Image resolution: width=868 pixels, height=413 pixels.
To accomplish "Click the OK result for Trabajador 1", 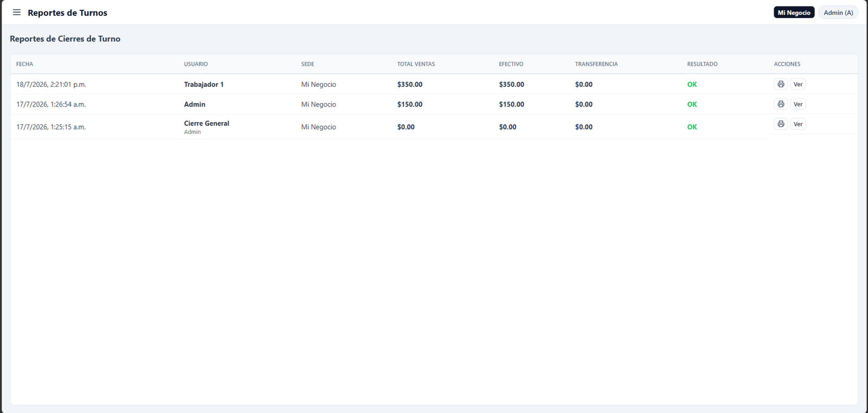I will click(x=692, y=85).
